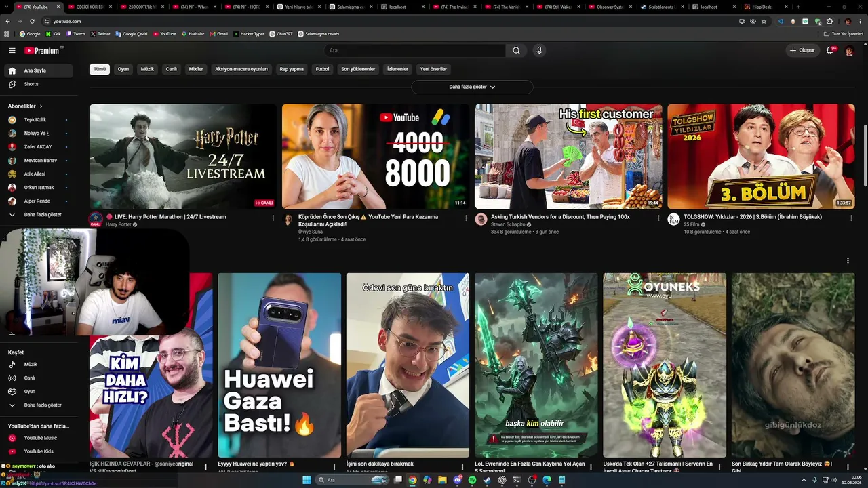Click the 25 Film channel avatar
The image size is (868, 488).
673,220
